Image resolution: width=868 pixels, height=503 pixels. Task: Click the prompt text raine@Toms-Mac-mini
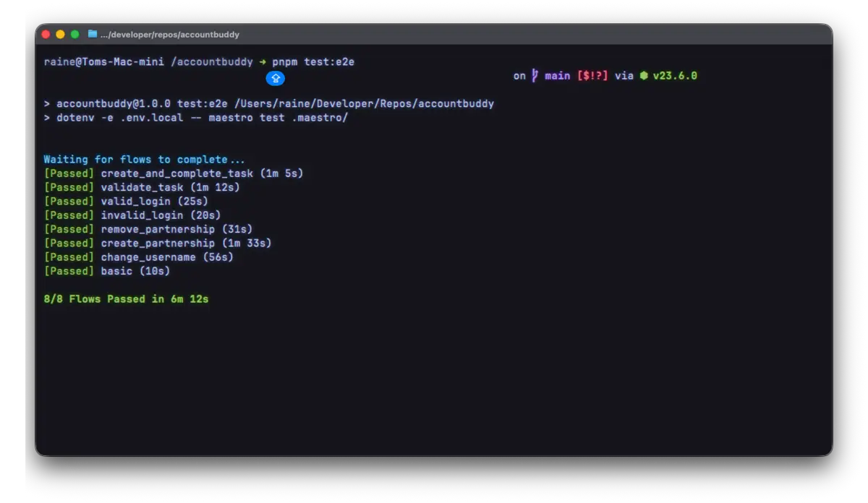click(x=104, y=62)
